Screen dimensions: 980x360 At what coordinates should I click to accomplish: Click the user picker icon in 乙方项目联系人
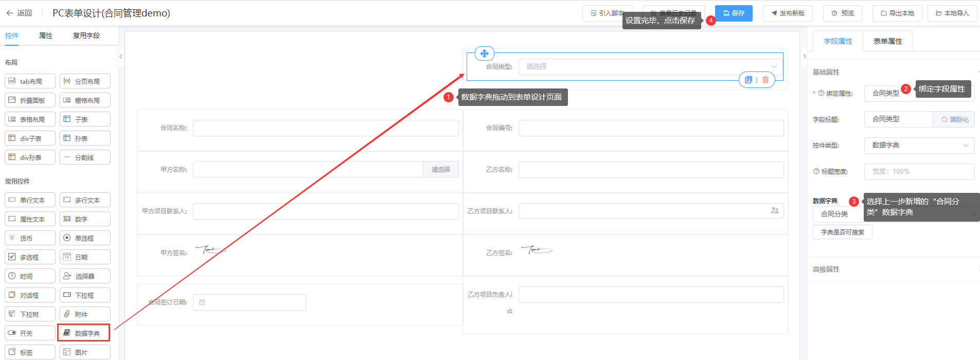point(775,210)
